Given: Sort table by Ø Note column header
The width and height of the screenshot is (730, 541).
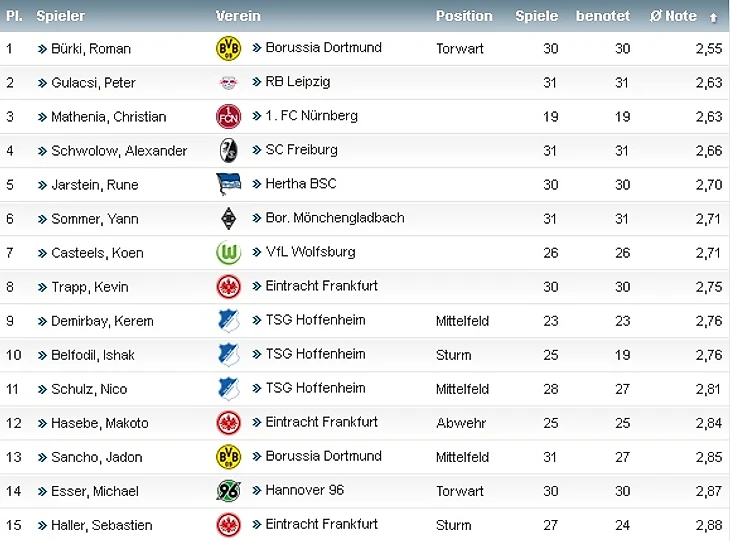Looking at the screenshot, I should coord(673,16).
